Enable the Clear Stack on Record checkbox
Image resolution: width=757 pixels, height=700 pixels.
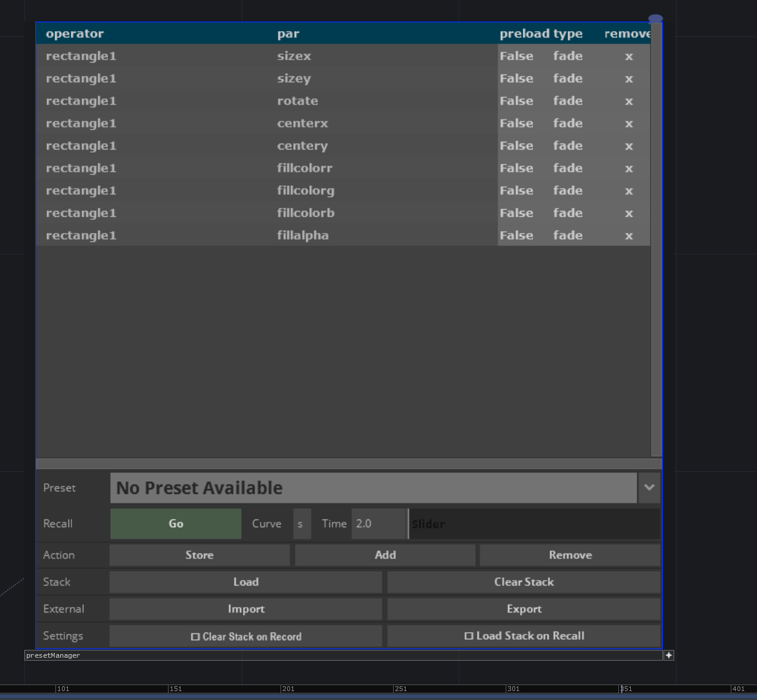[x=195, y=636]
